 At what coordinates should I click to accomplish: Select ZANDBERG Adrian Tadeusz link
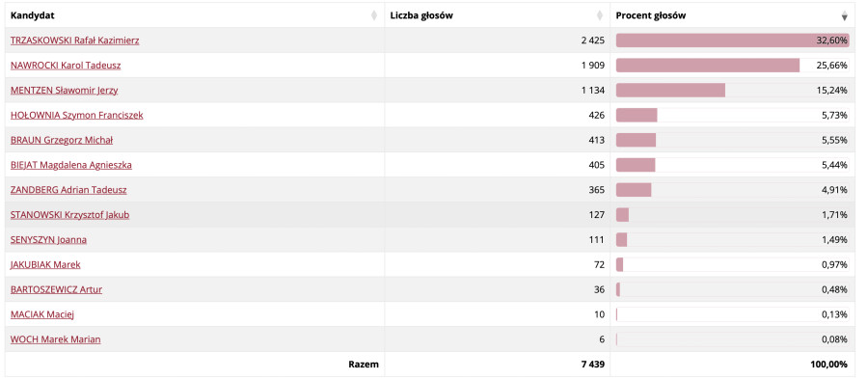tap(68, 190)
